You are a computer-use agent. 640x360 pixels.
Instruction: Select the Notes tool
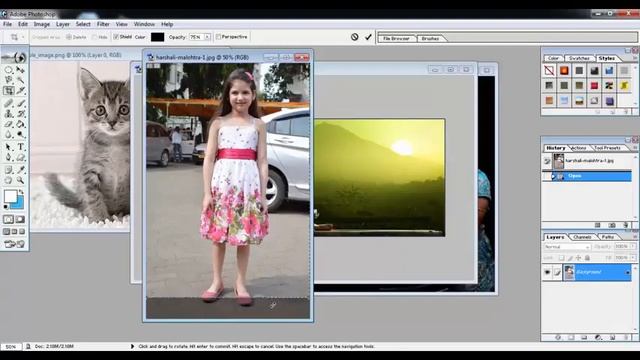[x=9, y=170]
